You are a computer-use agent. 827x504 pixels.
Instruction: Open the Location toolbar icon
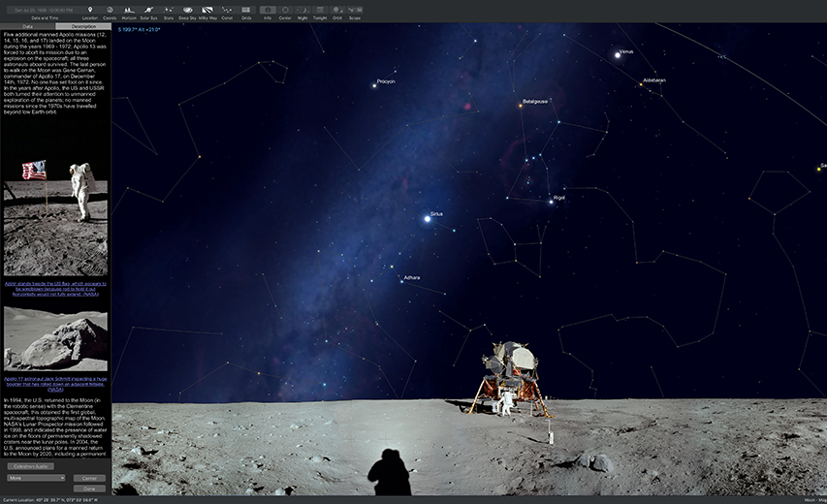click(x=89, y=10)
